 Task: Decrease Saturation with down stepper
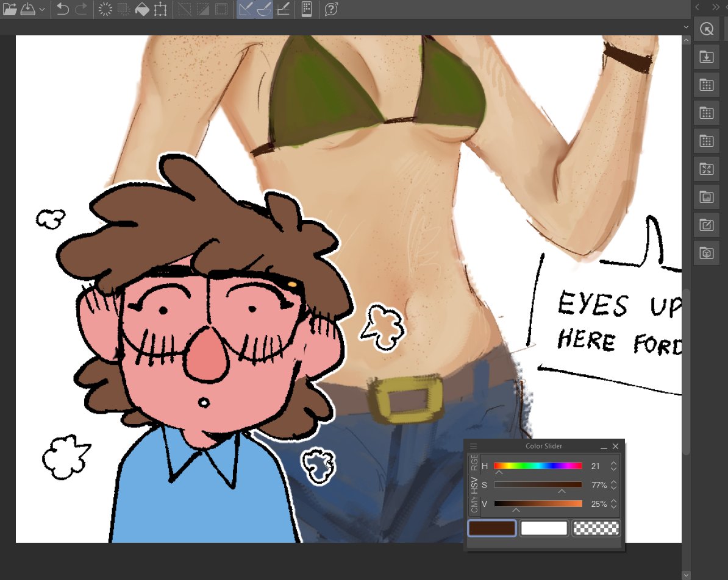coord(614,487)
